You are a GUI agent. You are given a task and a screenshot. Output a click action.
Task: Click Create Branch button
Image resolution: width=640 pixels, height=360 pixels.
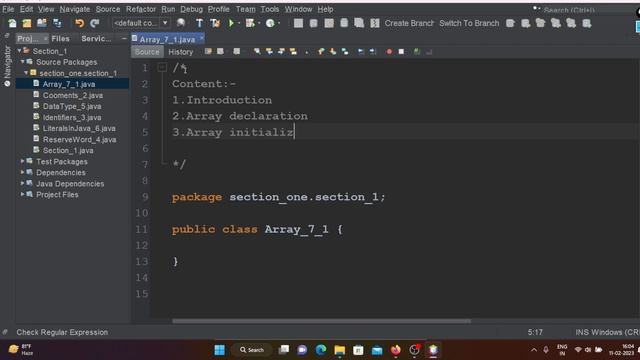pyautogui.click(x=409, y=23)
